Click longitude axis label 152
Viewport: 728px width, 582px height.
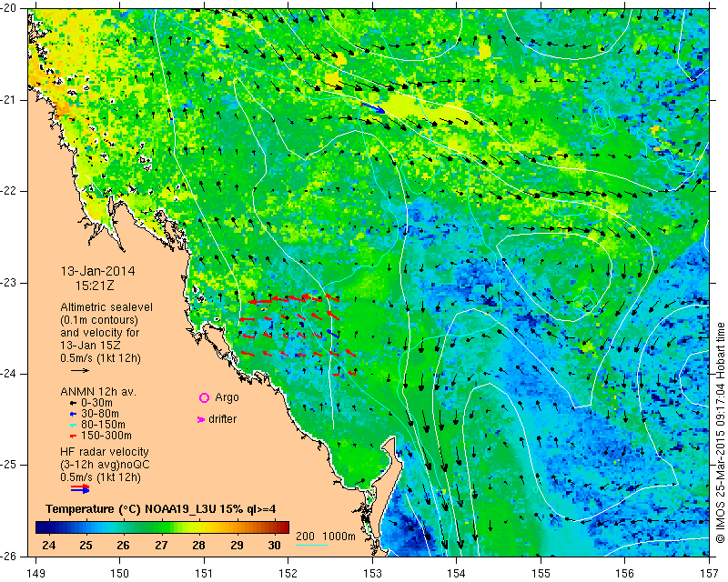coord(288,574)
